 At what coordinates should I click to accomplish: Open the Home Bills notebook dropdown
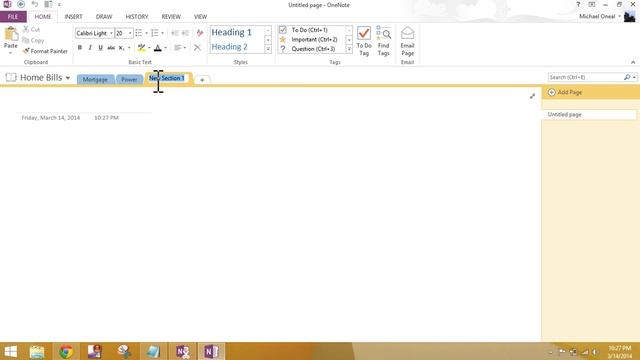(x=68, y=78)
